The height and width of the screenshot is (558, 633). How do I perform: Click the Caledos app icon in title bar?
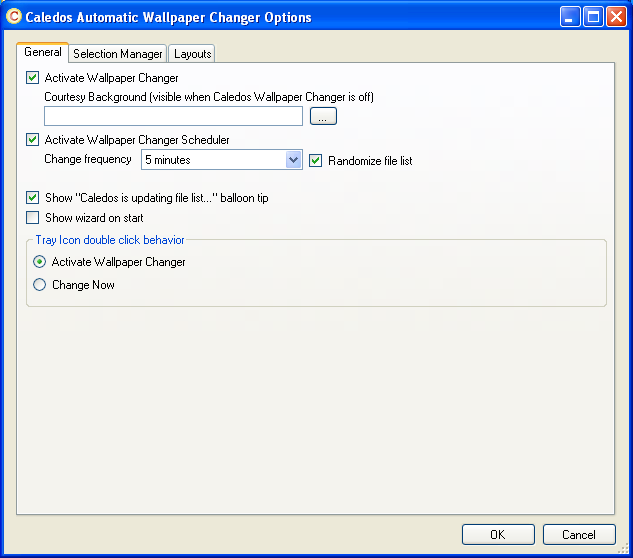point(14,17)
